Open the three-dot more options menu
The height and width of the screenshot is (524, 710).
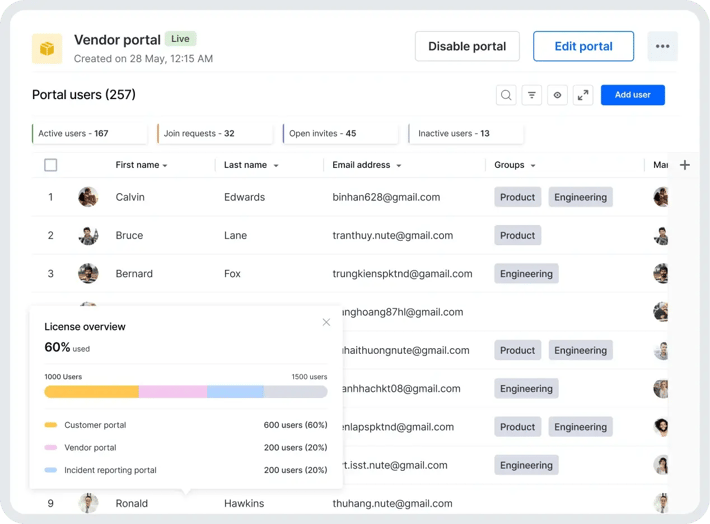[x=662, y=46]
